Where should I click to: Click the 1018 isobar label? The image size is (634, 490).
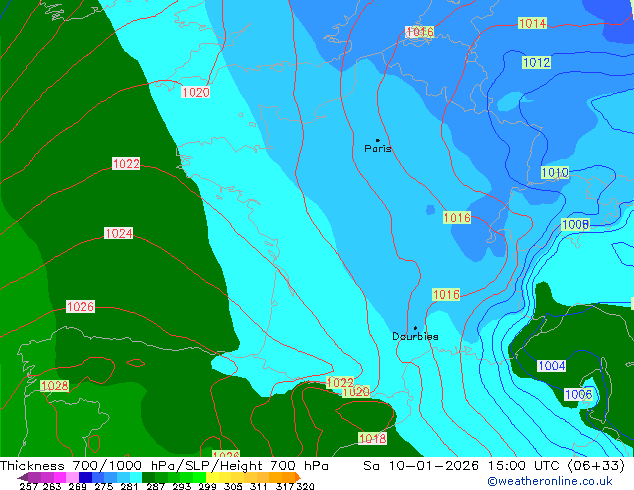point(372,438)
